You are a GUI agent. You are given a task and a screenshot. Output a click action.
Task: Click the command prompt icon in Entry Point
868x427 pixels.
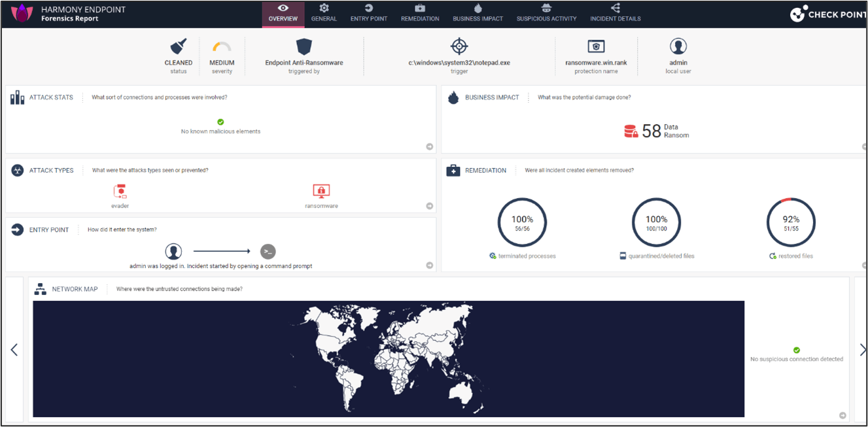(267, 251)
